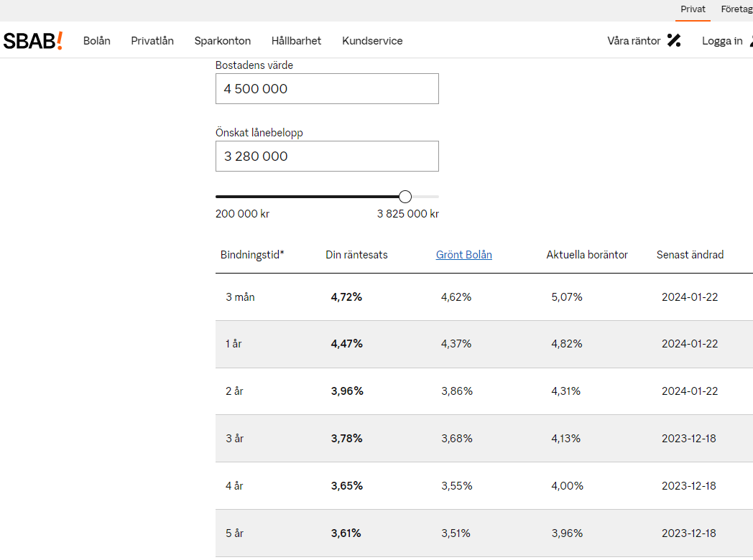This screenshot has width=753, height=560.
Task: Click the Önskat lånebelopp input field
Action: tap(327, 156)
